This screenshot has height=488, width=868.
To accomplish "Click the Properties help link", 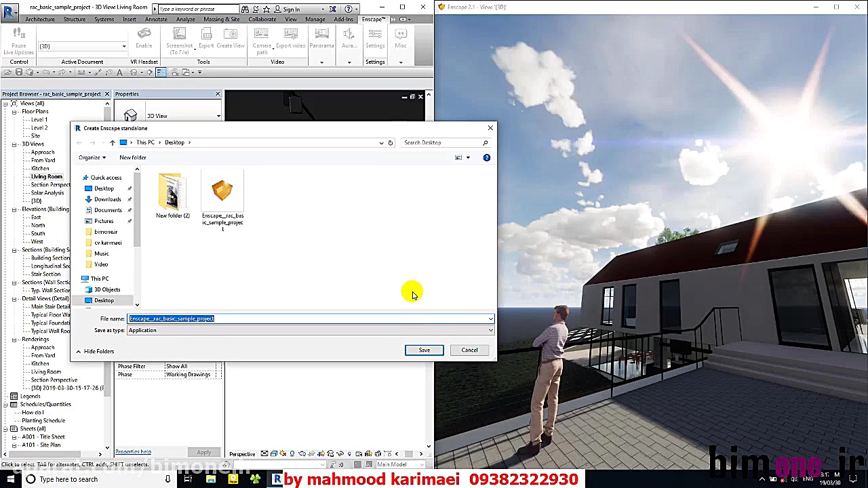I will pyautogui.click(x=133, y=452).
